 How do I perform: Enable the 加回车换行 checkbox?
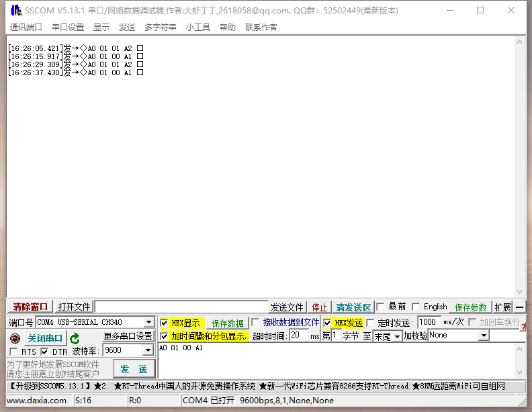click(472, 322)
